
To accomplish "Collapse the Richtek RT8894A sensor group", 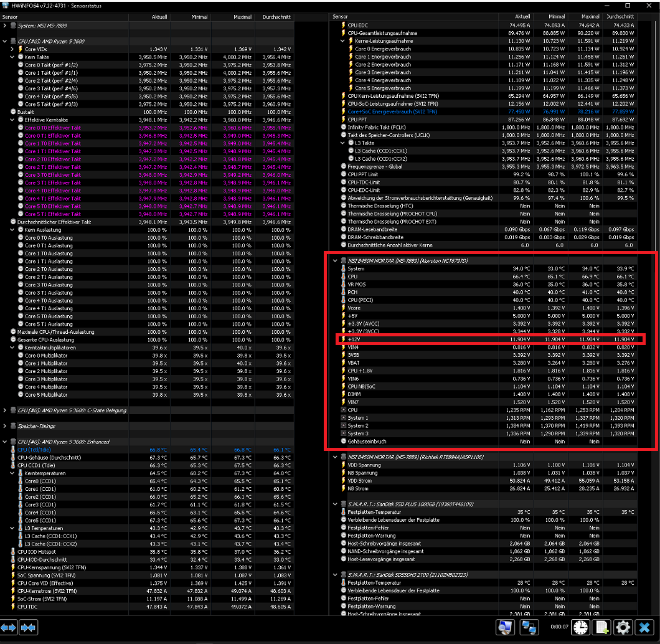I will tap(335, 457).
